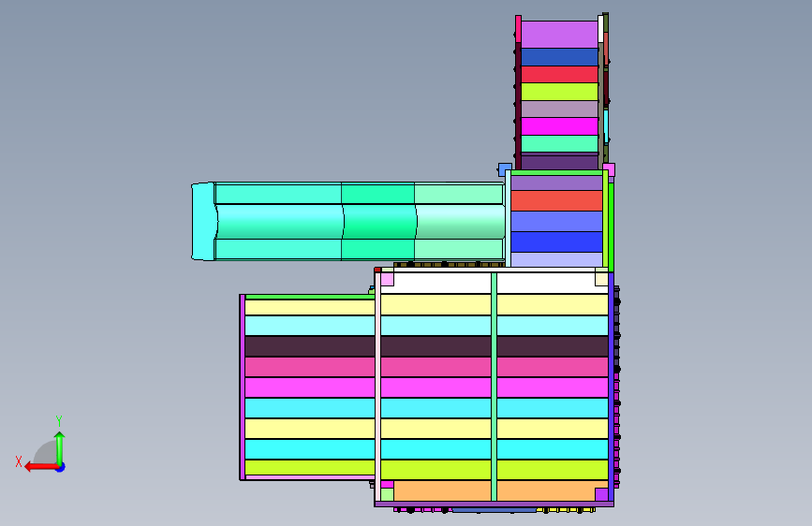This screenshot has width=812, height=526.
Task: Click the green Y axis arrow of the triad
Action: [x=60, y=448]
